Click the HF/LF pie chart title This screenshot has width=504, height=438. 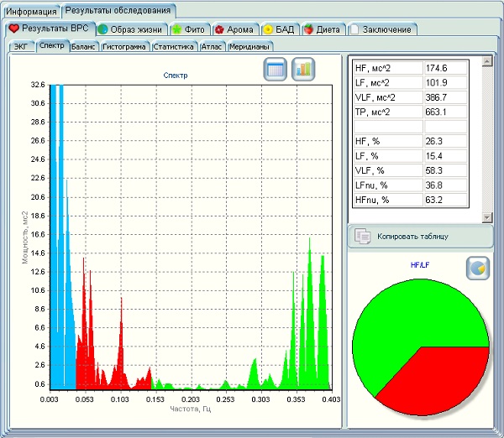pos(420,265)
